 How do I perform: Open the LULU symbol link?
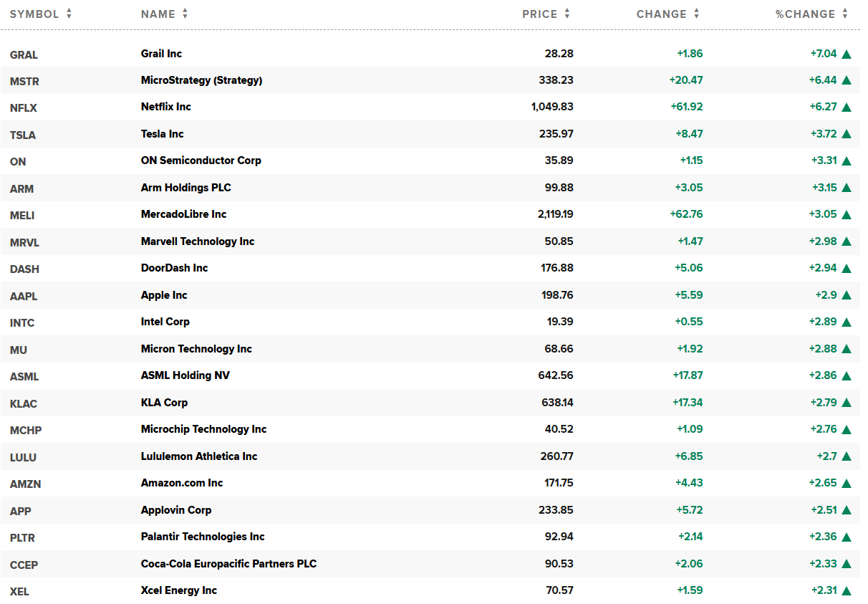point(23,458)
